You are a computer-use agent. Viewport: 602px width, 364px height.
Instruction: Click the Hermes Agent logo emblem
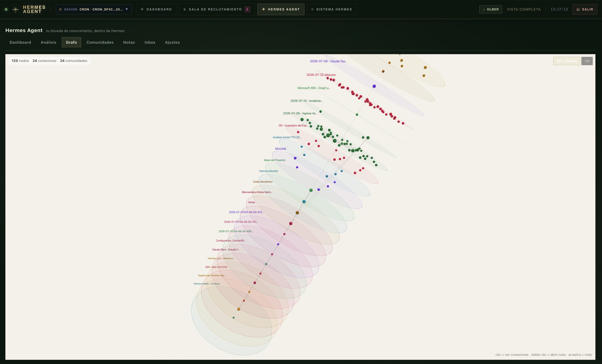pos(15,9)
